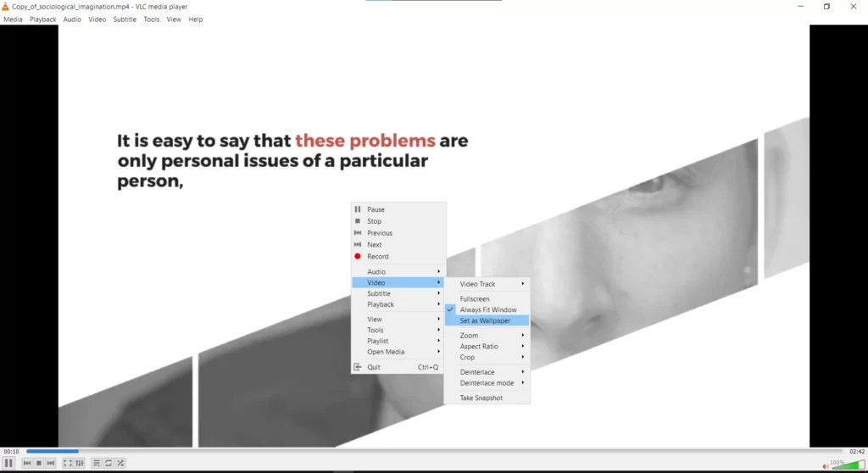Click the Next icon in context menu
Image resolution: width=868 pixels, height=473 pixels.
[x=358, y=244]
